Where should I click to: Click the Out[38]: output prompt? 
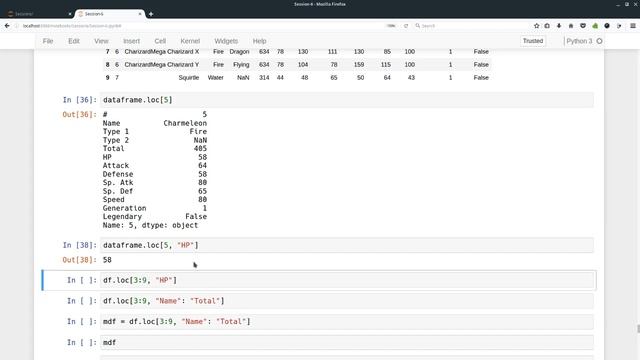[x=80, y=260]
